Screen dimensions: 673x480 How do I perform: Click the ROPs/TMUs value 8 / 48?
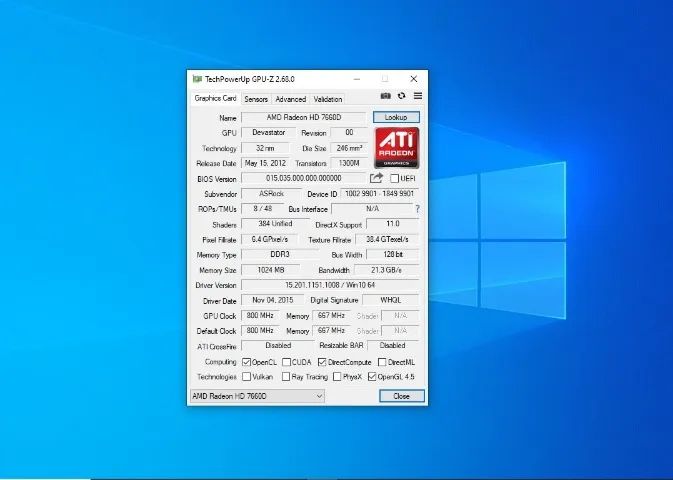tap(262, 209)
